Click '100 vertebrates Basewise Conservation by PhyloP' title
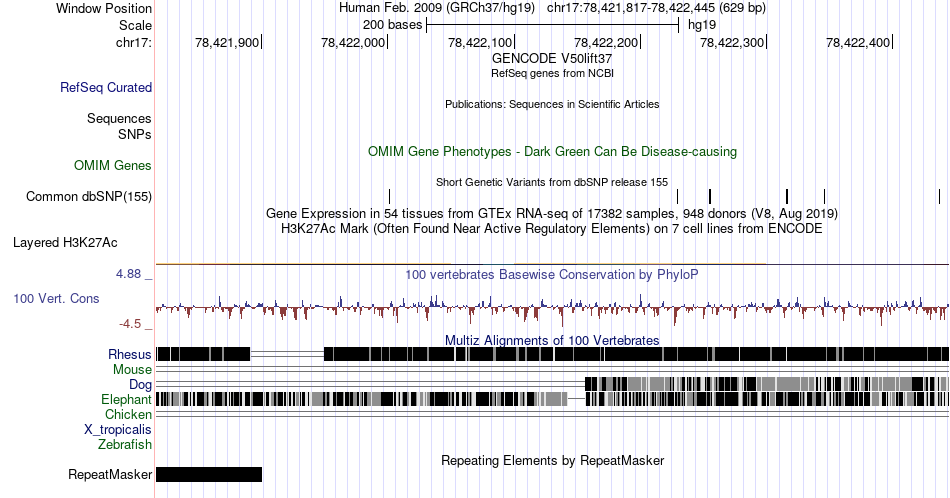This screenshot has height=498, width=950. [x=552, y=274]
